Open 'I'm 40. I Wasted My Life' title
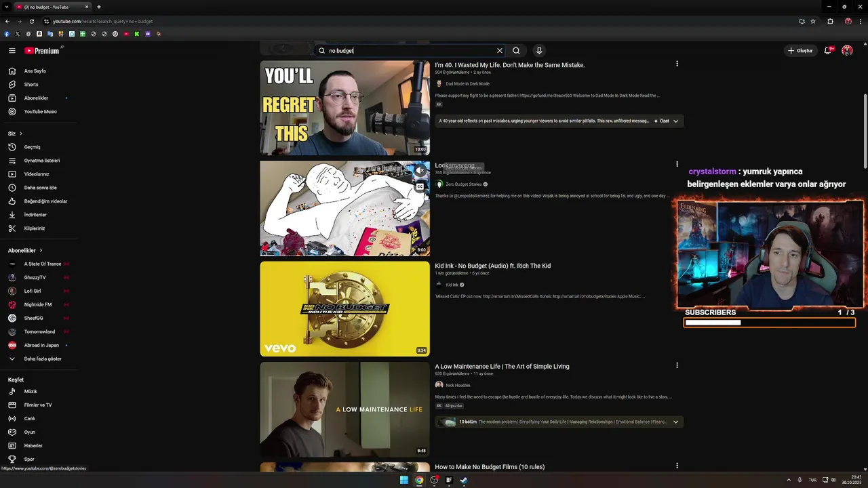868x488 pixels. pyautogui.click(x=510, y=65)
